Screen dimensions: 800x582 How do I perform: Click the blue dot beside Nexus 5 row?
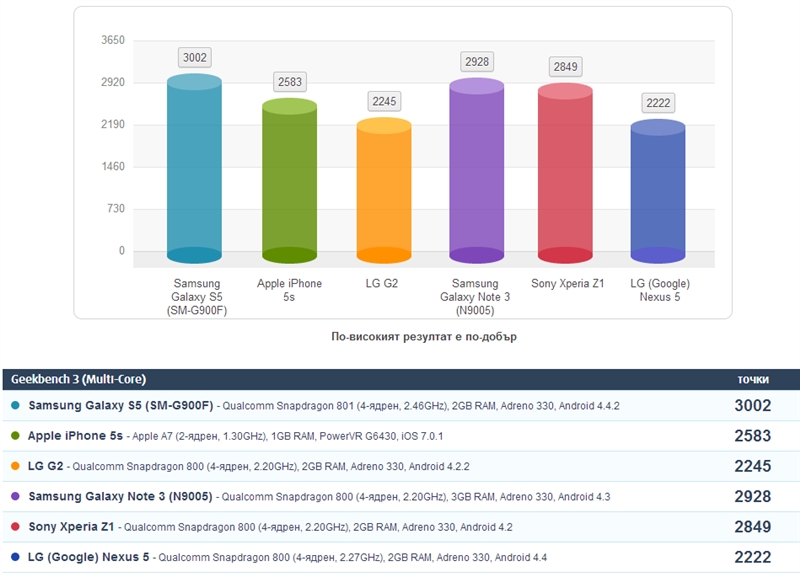(x=15, y=556)
